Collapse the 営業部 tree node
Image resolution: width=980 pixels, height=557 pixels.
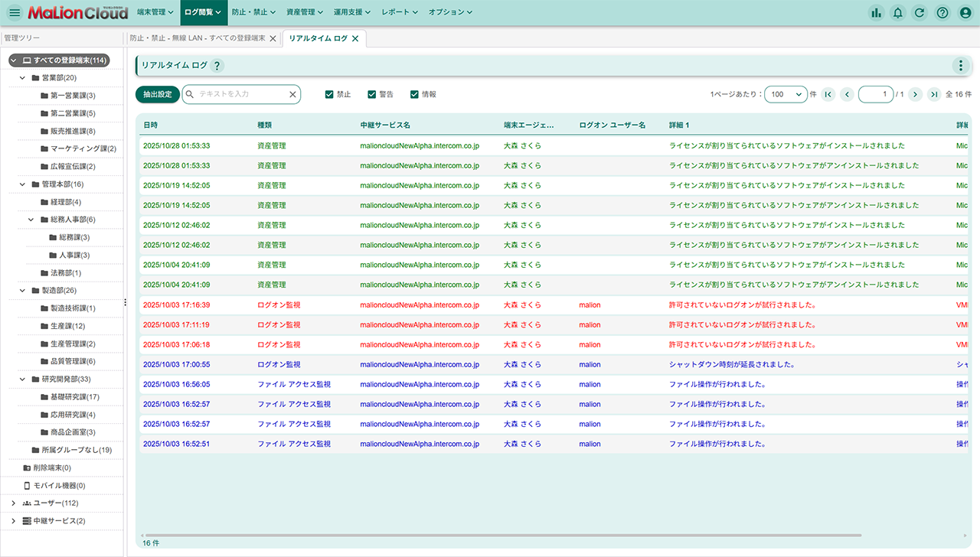(23, 78)
